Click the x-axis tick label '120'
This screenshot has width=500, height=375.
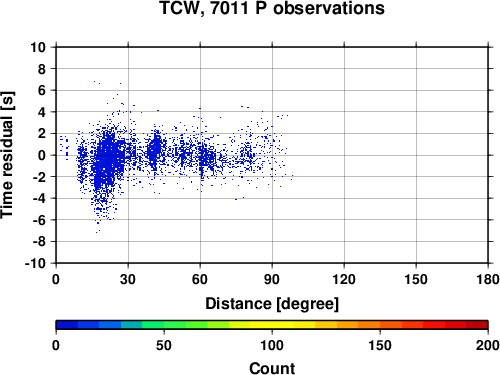point(344,279)
